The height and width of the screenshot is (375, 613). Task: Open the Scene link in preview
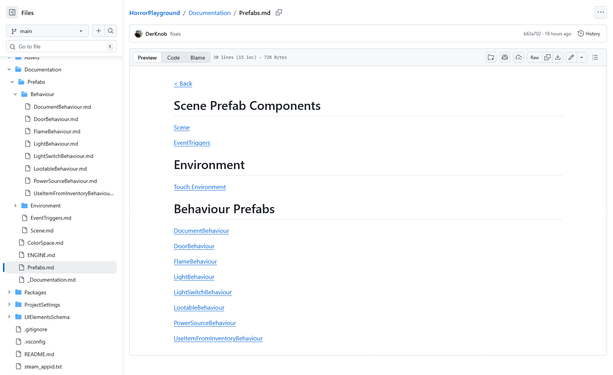click(x=182, y=127)
